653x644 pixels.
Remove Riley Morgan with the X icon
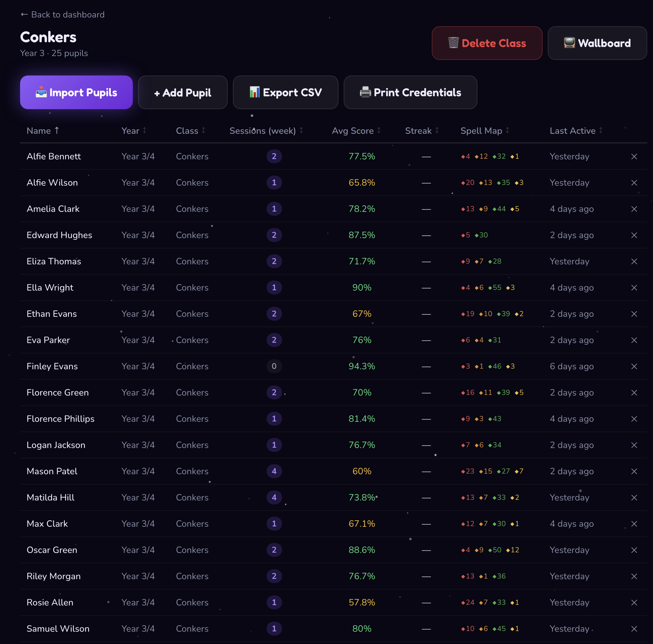pos(634,576)
